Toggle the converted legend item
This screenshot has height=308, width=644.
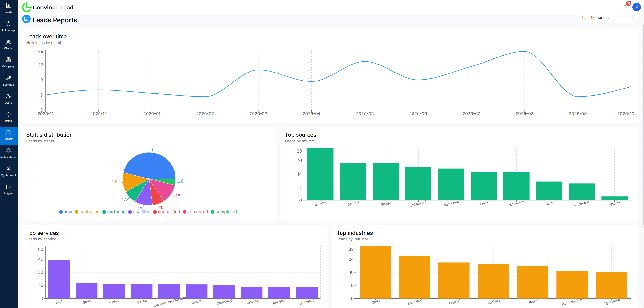point(196,212)
